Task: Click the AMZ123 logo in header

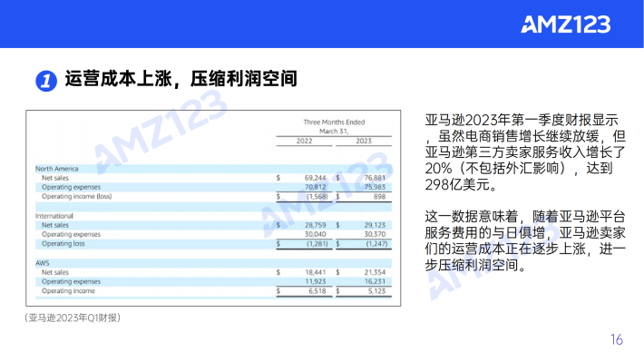Action: [566, 24]
